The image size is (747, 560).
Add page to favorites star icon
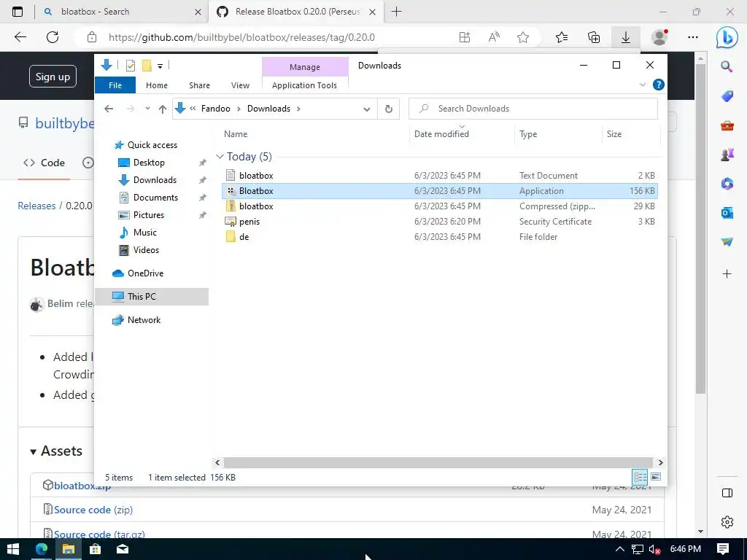(523, 37)
